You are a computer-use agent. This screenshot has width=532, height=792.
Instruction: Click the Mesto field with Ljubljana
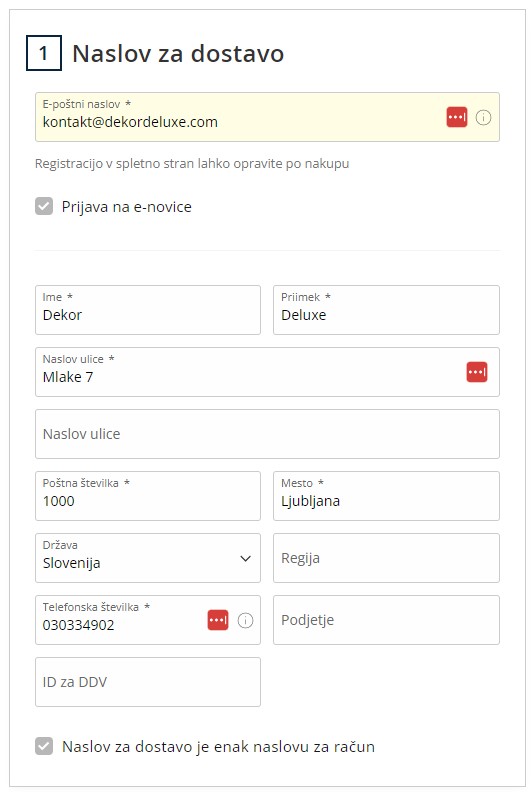click(386, 496)
